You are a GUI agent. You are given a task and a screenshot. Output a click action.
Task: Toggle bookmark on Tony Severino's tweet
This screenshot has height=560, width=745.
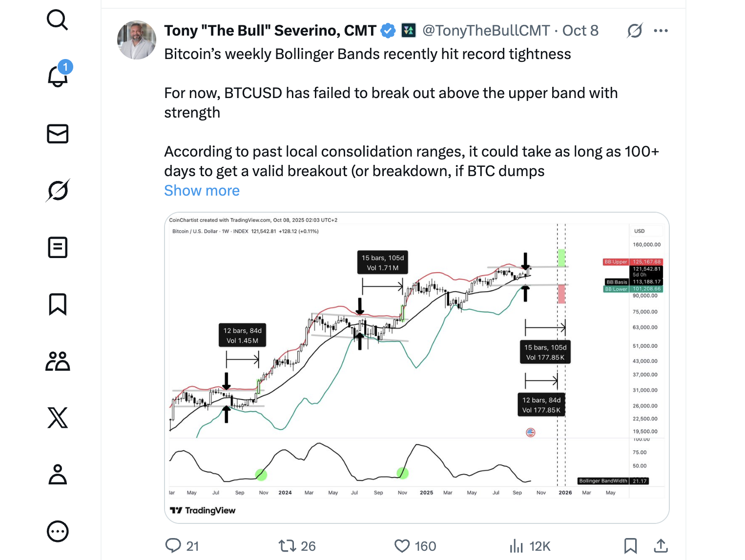point(630,546)
